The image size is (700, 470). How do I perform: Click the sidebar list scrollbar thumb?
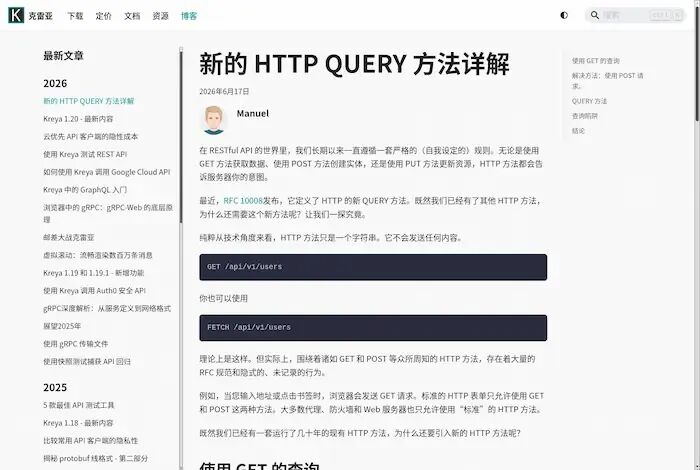click(x=181, y=136)
